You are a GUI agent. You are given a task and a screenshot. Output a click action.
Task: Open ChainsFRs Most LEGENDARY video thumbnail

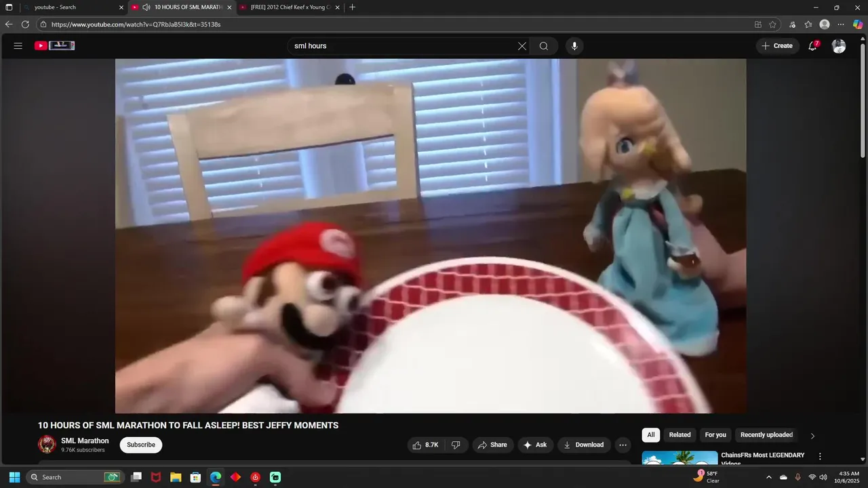pyautogui.click(x=679, y=457)
